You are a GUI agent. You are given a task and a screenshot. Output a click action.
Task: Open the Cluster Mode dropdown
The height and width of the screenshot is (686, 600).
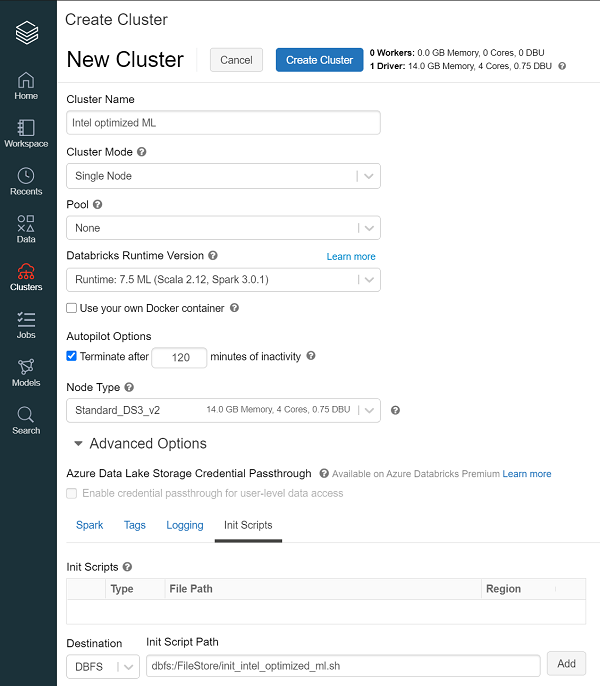(x=223, y=176)
